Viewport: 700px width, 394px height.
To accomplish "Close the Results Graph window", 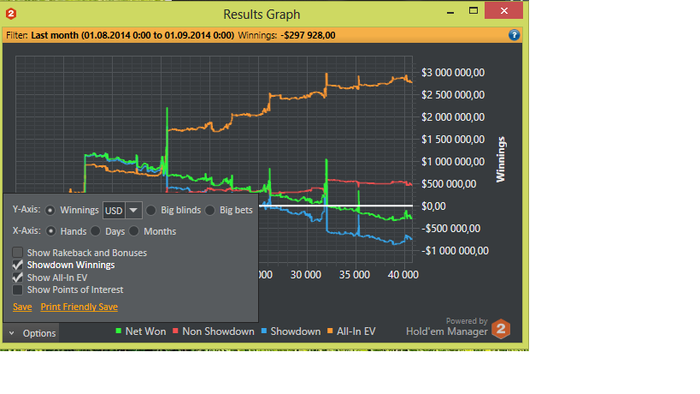I will tap(504, 11).
